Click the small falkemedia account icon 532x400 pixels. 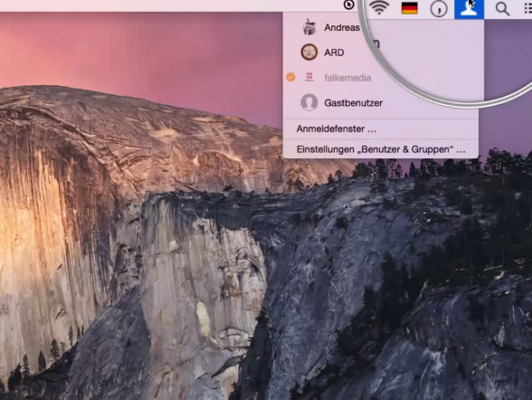(x=309, y=77)
